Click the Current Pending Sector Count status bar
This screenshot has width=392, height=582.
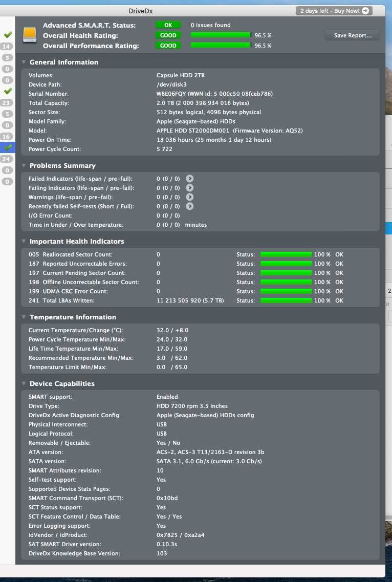coord(286,273)
